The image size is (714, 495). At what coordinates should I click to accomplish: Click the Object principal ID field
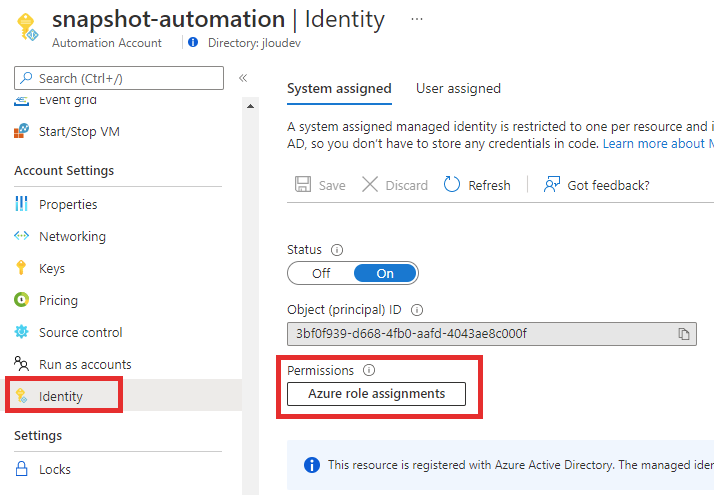pos(492,334)
